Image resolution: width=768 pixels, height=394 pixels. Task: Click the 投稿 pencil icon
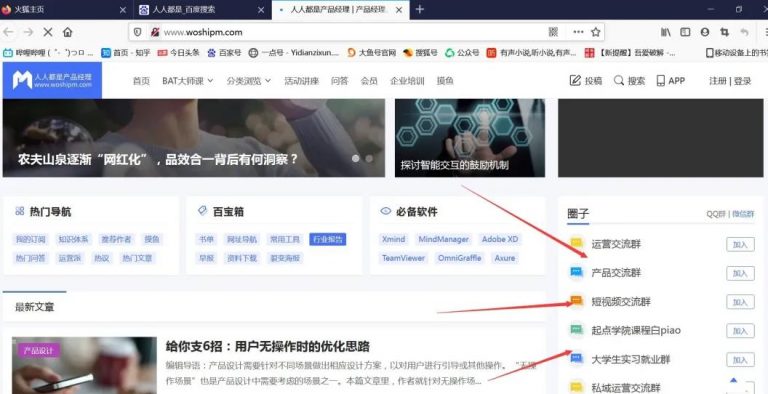(575, 80)
